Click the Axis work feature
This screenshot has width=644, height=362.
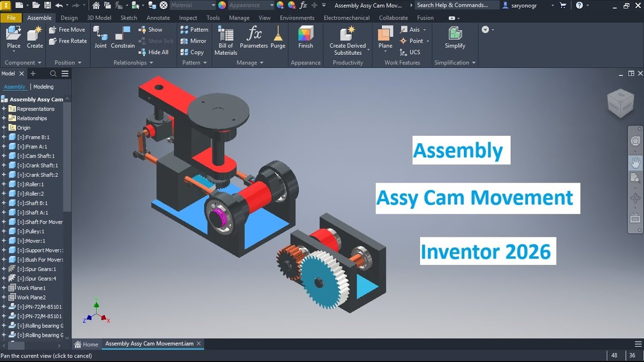point(410,30)
